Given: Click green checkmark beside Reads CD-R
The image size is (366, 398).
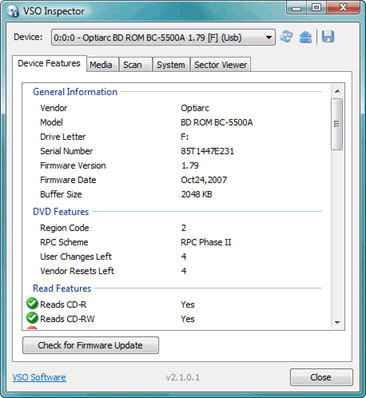Looking at the screenshot, I should [x=32, y=304].
